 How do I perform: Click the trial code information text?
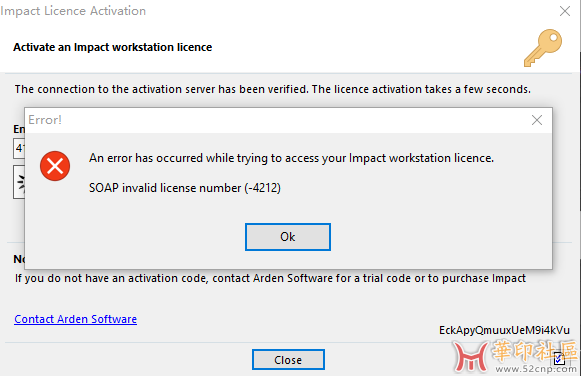(x=270, y=278)
